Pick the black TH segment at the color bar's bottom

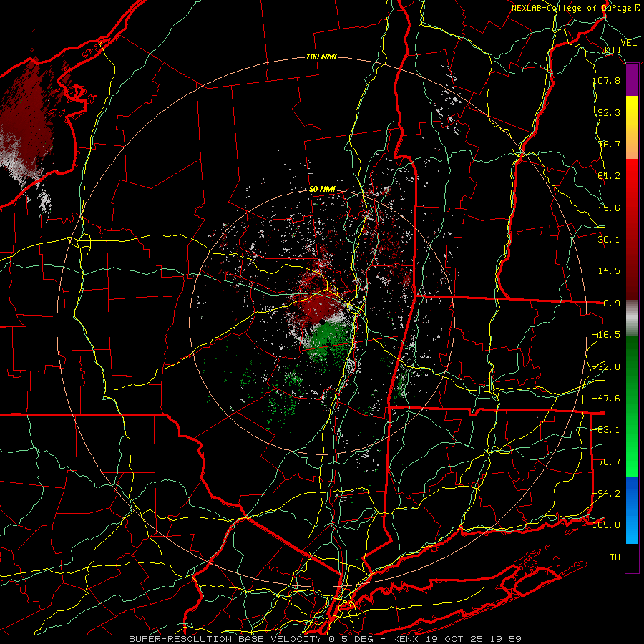pyautogui.click(x=632, y=557)
